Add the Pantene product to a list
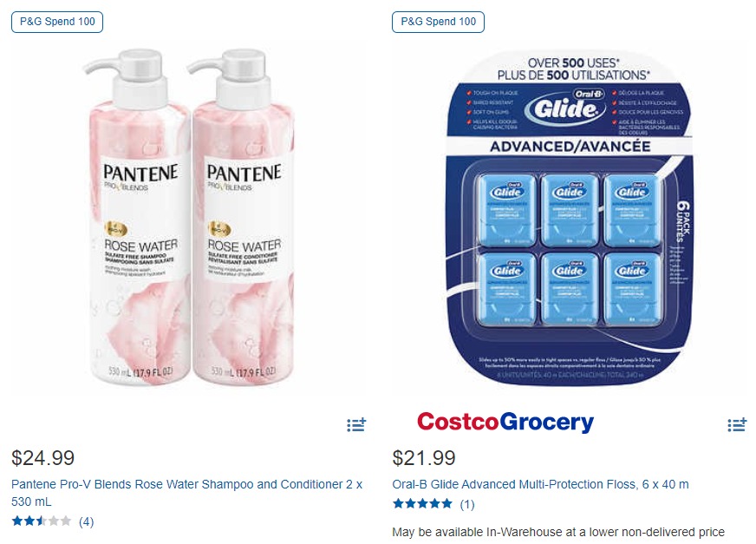The height and width of the screenshot is (544, 756). tap(356, 425)
